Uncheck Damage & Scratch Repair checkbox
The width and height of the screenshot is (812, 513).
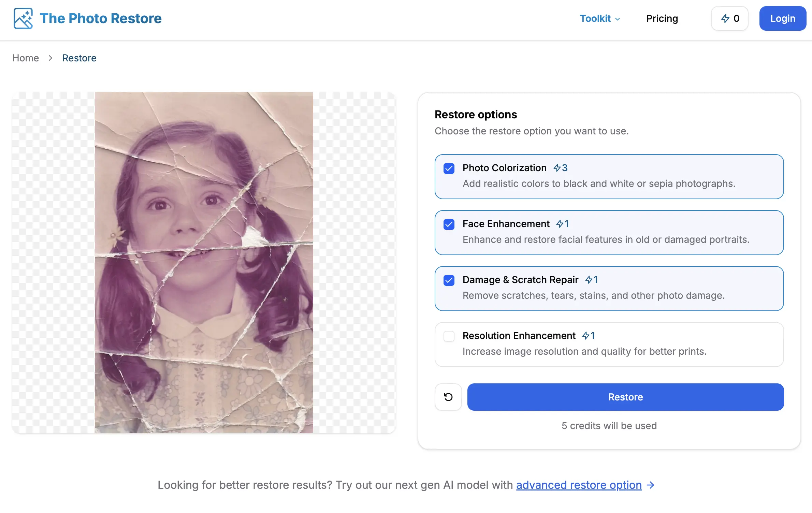pyautogui.click(x=449, y=280)
